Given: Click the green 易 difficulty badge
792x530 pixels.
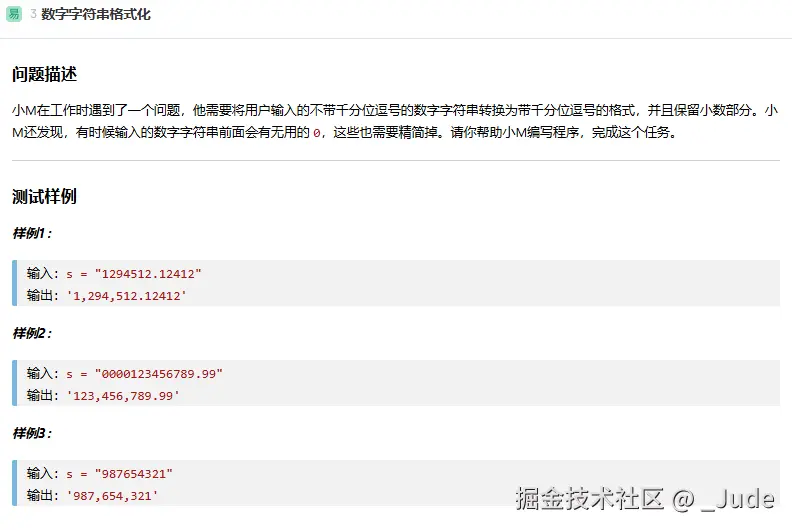Looking at the screenshot, I should (14, 14).
